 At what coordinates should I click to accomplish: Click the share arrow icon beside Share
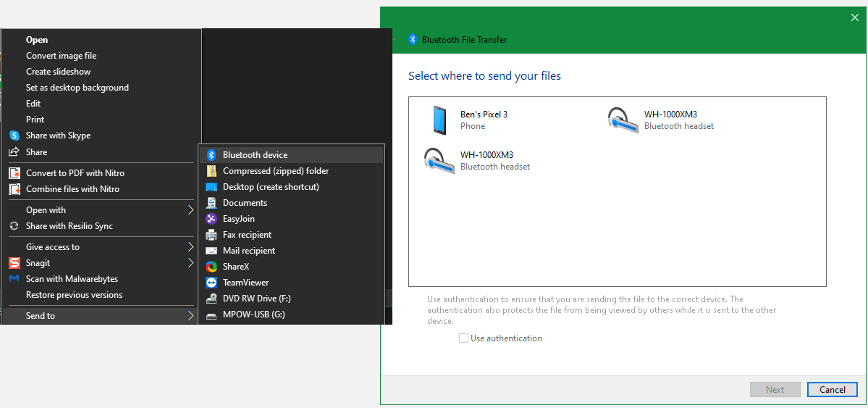[14, 152]
